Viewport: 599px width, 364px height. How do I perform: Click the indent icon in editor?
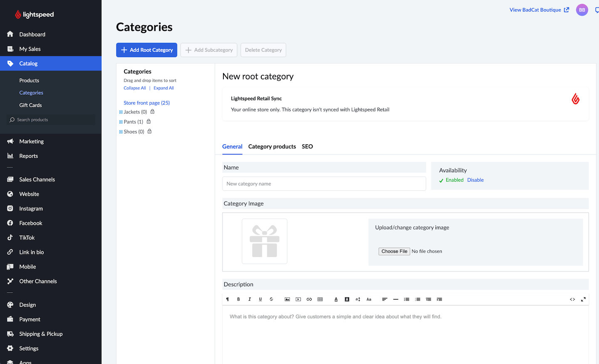439,299
